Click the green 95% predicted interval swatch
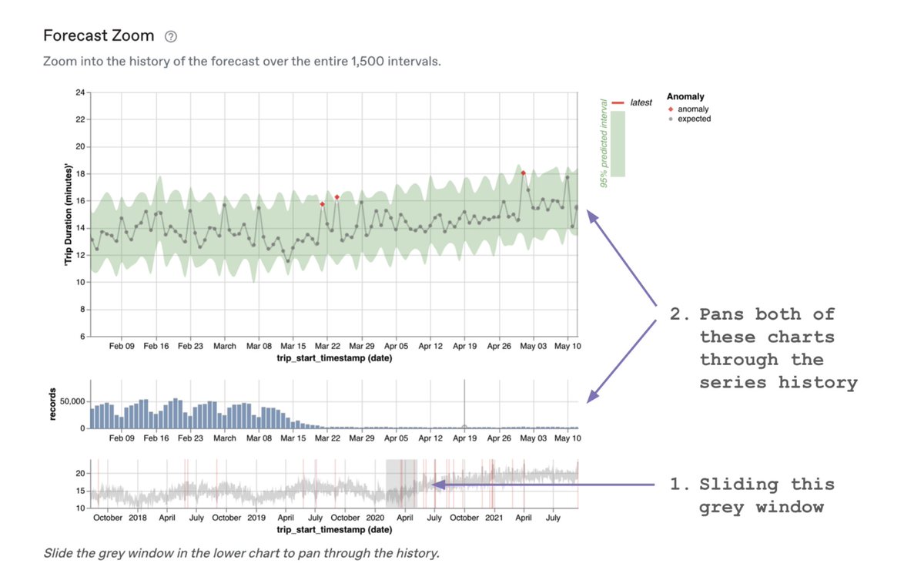 pos(618,144)
